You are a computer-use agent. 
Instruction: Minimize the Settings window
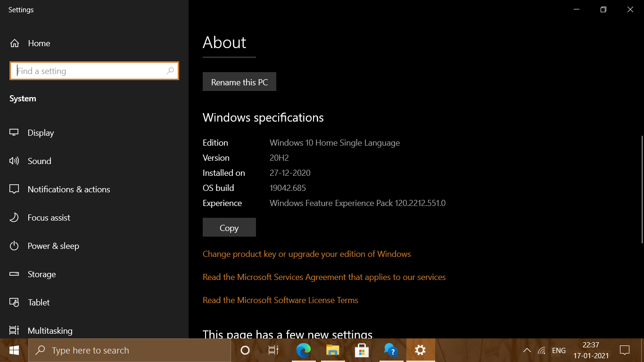[577, 9]
